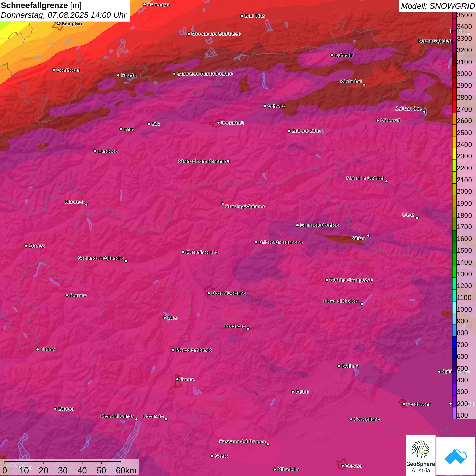The height and width of the screenshot is (476, 476).
Task: Click the Modell: SNOWGRID label
Action: point(438,6)
